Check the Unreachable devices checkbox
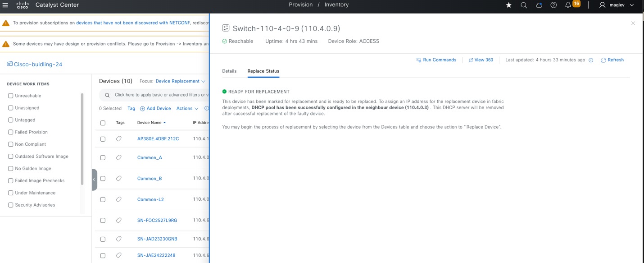 point(10,95)
